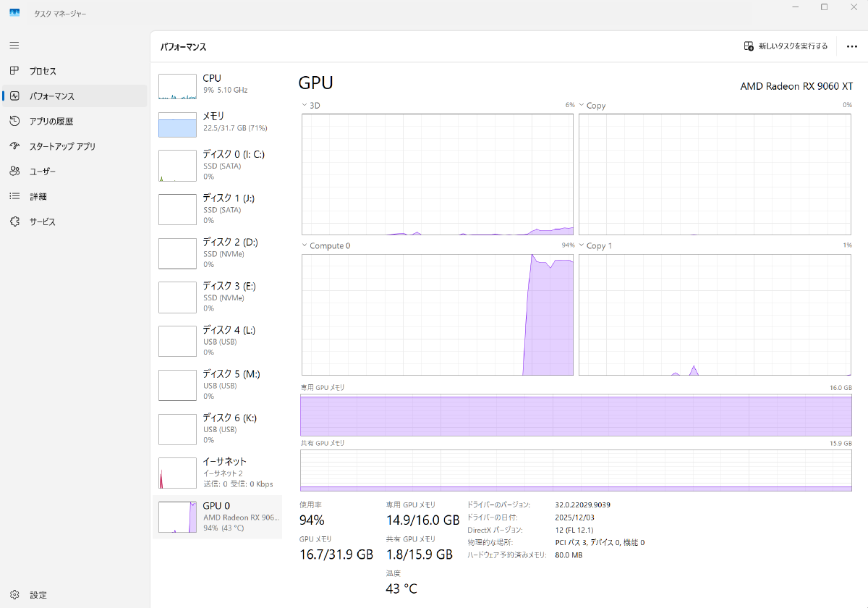This screenshot has height=608, width=868.
Task: Switch to the パフォーマンス tab
Action: pos(16,96)
